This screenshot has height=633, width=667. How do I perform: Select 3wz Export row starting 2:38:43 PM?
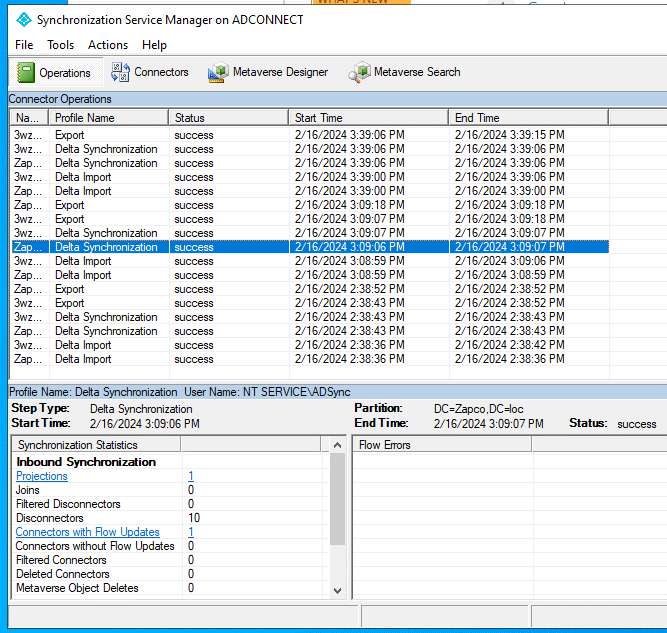click(310, 303)
